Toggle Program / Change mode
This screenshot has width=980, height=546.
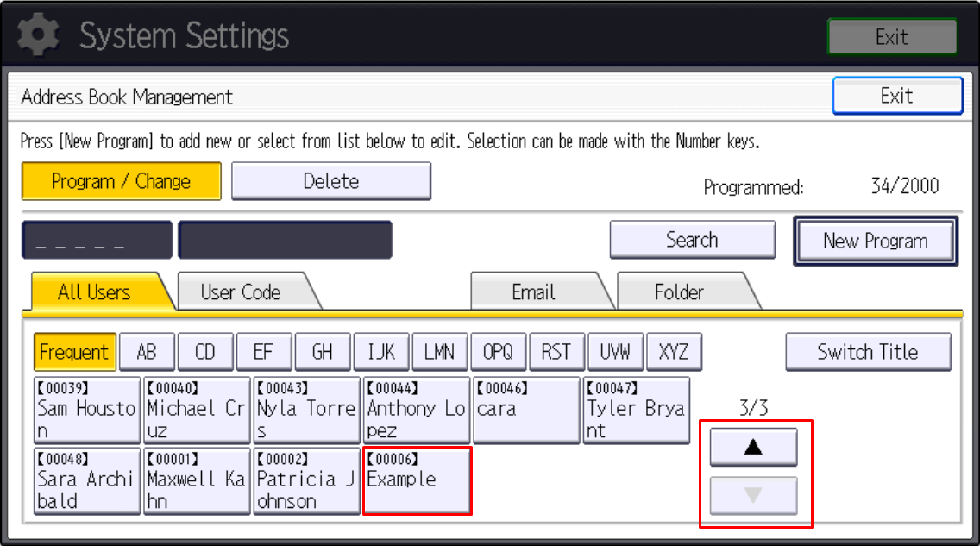pos(121,181)
